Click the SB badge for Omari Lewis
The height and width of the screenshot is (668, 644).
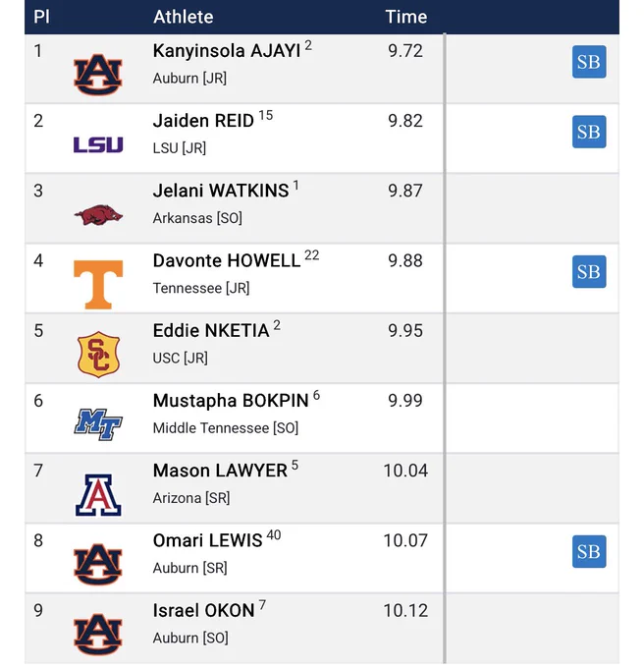589,552
